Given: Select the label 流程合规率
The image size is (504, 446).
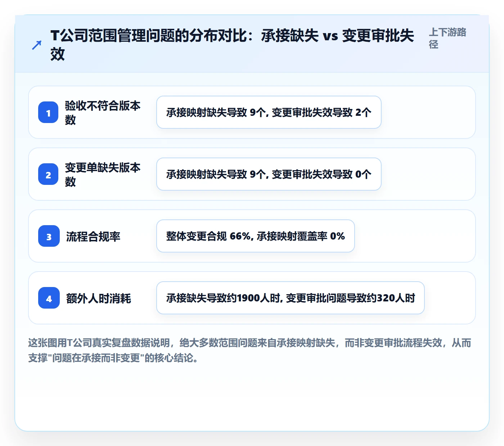Looking at the screenshot, I should 93,236.
